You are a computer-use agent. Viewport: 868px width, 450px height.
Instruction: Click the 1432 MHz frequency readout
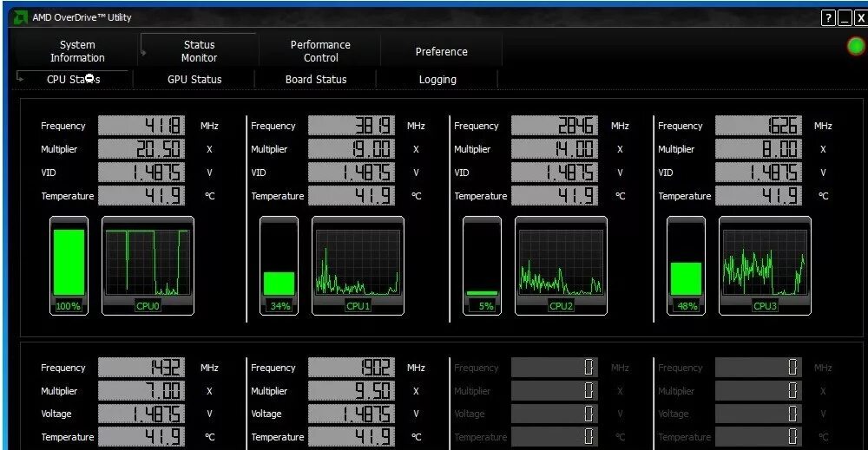point(141,367)
